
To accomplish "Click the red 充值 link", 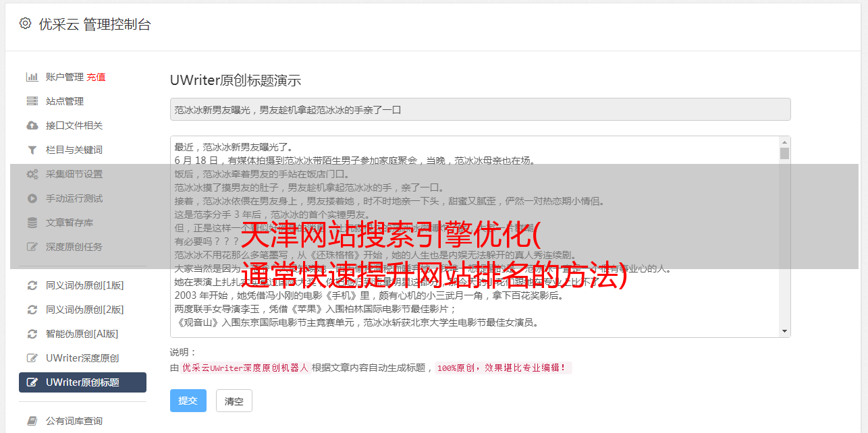I will [96, 77].
